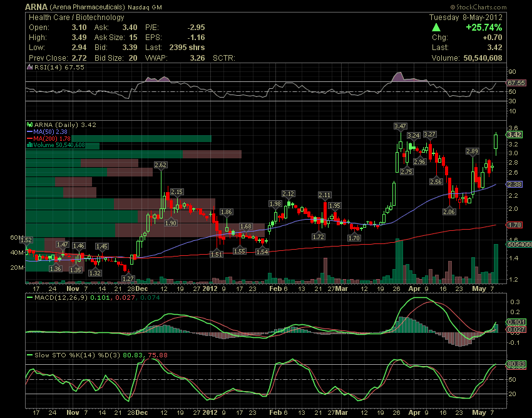Click the 2.06 low price annotation
Image resolution: width=532 pixels, height=418 pixels.
click(449, 212)
